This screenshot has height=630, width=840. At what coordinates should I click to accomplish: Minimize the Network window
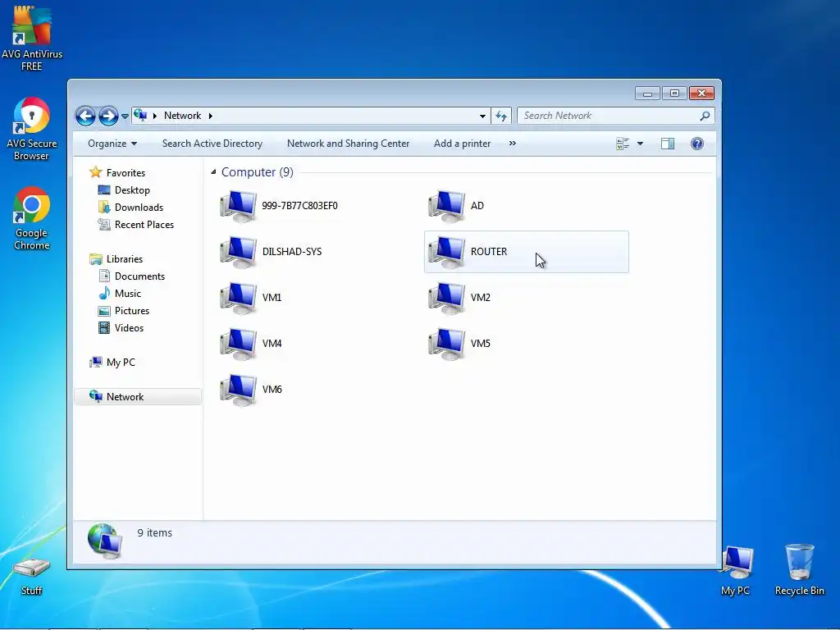point(647,94)
